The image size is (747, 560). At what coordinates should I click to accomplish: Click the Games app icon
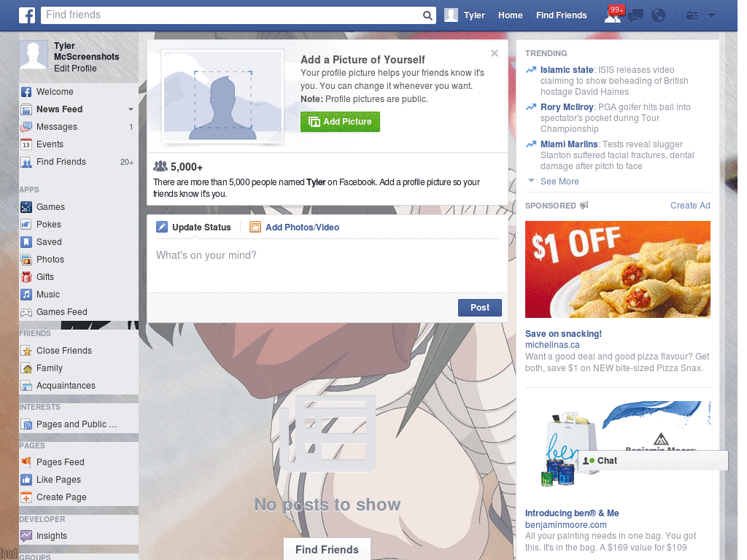[x=26, y=207]
